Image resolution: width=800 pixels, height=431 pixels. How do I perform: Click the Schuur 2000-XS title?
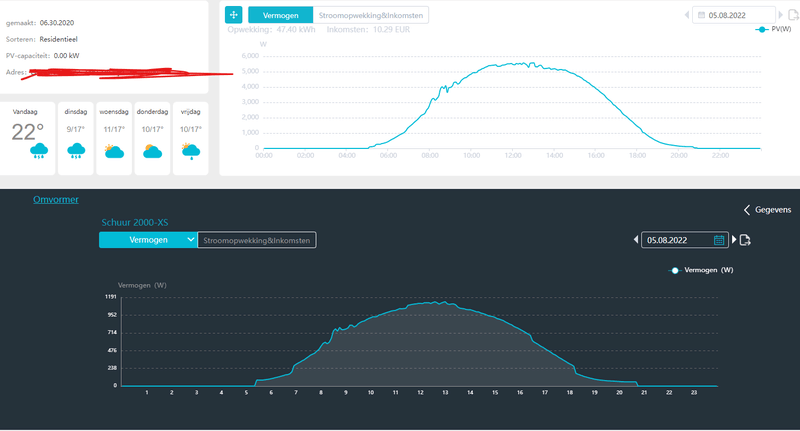135,222
